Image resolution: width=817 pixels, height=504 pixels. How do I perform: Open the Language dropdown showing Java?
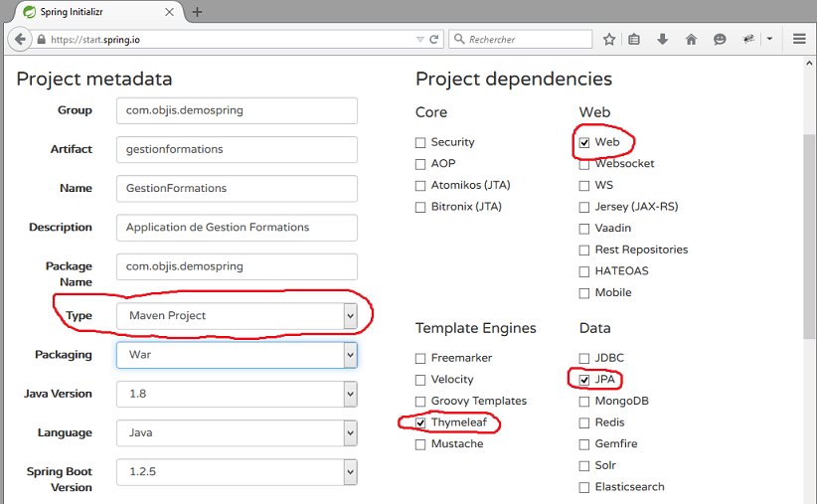(238, 433)
